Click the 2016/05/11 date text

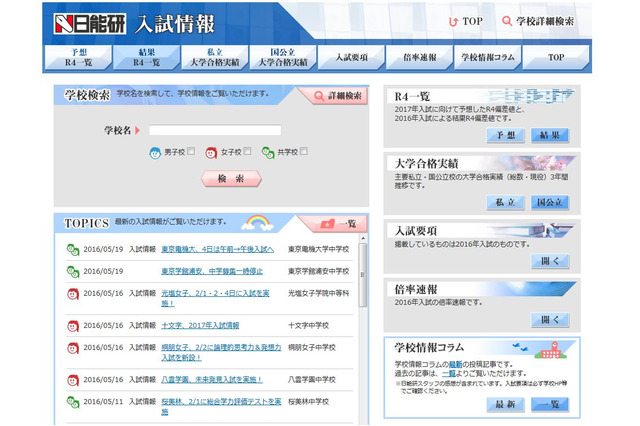pyautogui.click(x=103, y=402)
